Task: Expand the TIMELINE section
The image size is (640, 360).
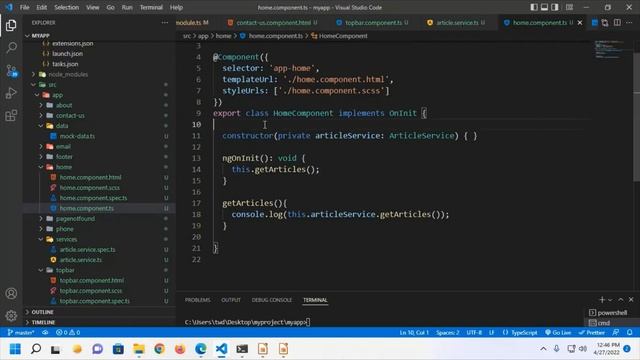Action: click(100, 322)
